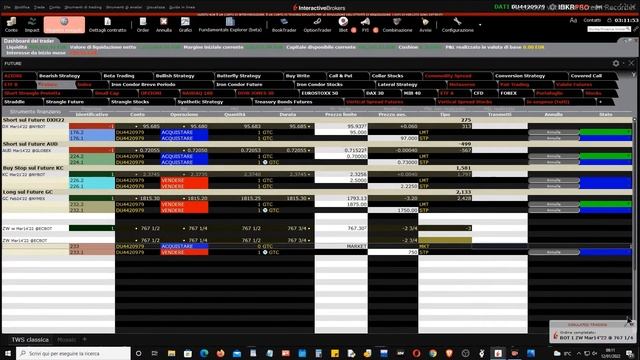
Task: Select the DAX 30 tab
Action: [x=382, y=93]
